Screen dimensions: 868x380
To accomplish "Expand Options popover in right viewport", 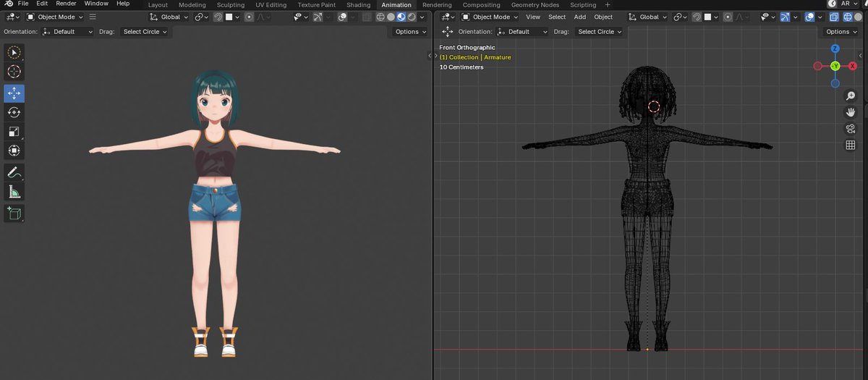I will 841,32.
